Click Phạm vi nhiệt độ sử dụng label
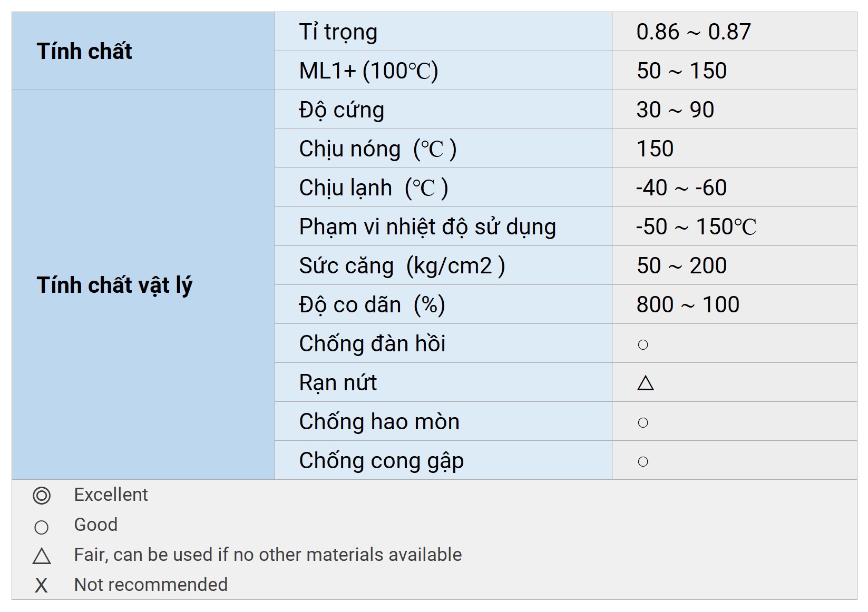This screenshot has height=612, width=868. [x=427, y=227]
